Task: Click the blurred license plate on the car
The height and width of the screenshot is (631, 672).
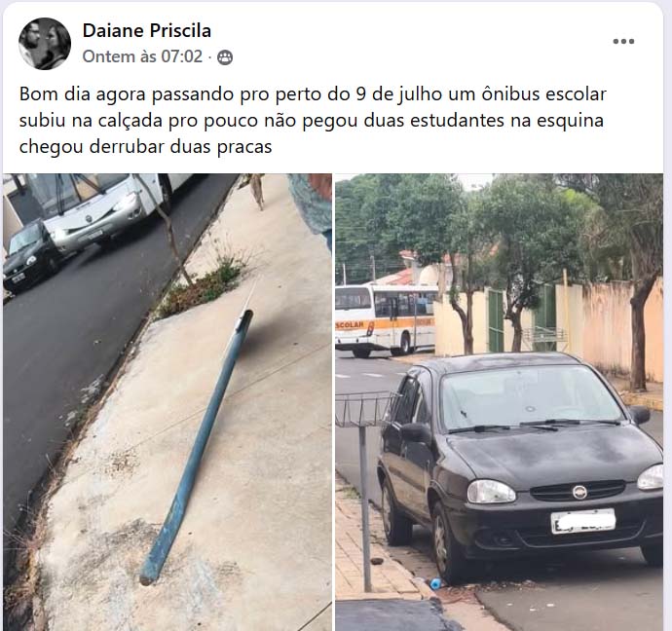Action: tap(582, 521)
